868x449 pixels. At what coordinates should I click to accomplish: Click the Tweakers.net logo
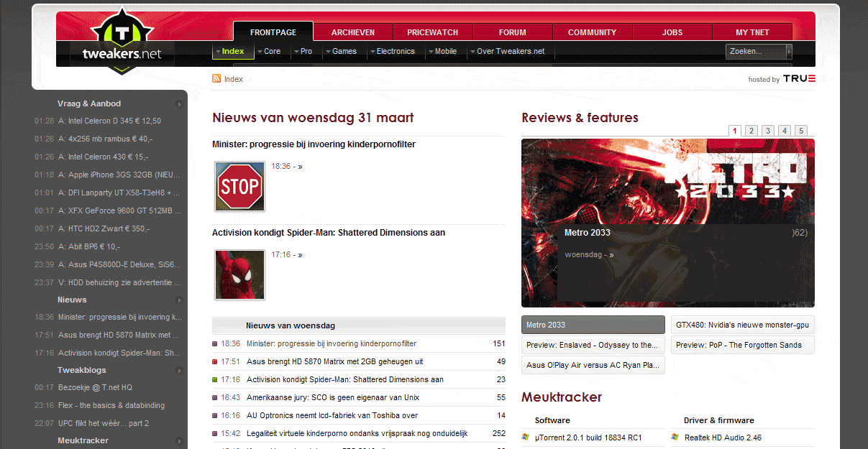pyautogui.click(x=122, y=42)
